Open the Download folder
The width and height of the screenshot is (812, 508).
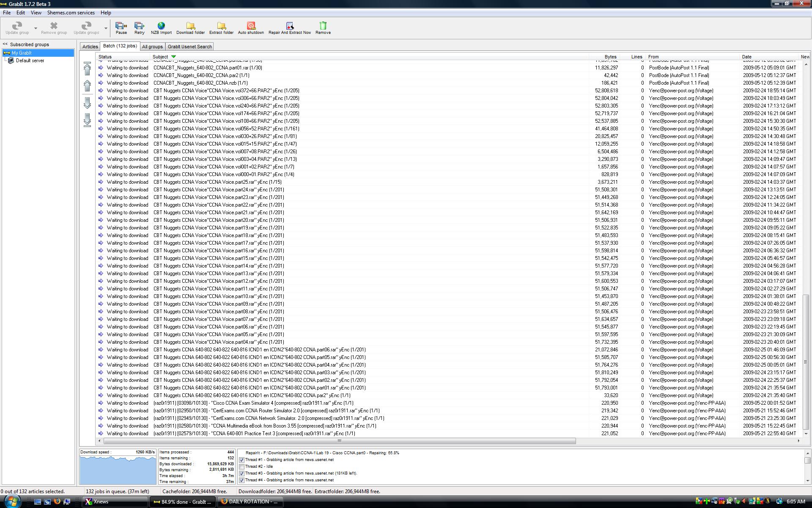(x=190, y=28)
